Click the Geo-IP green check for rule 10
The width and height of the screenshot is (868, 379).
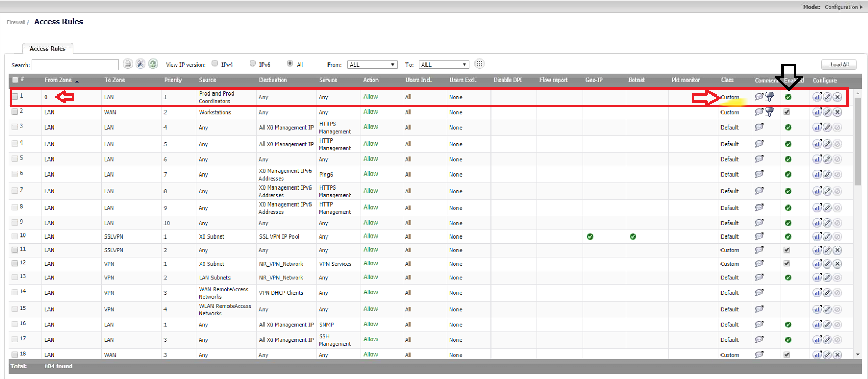coord(590,236)
